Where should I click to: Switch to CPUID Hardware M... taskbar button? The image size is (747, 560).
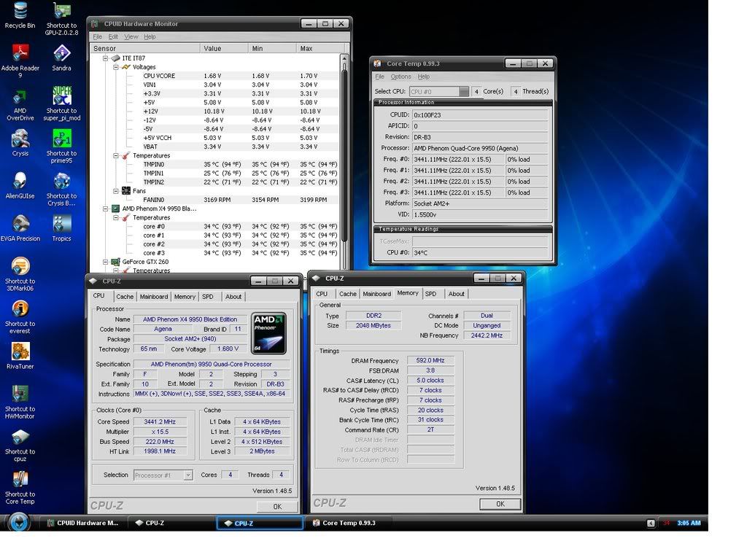click(x=83, y=523)
